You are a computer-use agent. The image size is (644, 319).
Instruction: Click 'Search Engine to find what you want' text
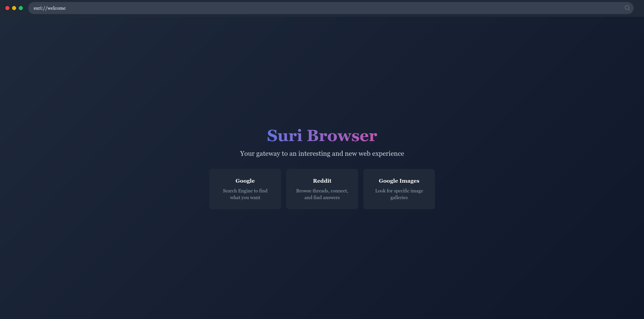coord(245,194)
